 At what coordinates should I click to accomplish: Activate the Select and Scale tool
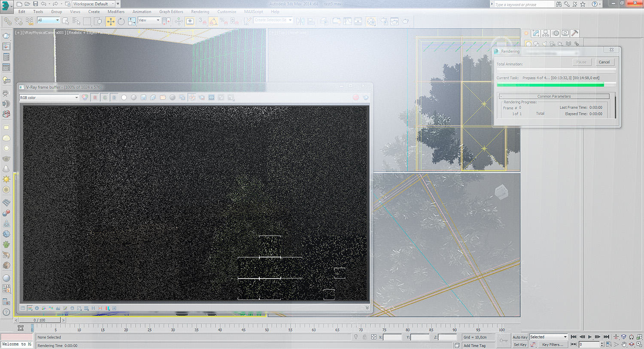(x=132, y=21)
